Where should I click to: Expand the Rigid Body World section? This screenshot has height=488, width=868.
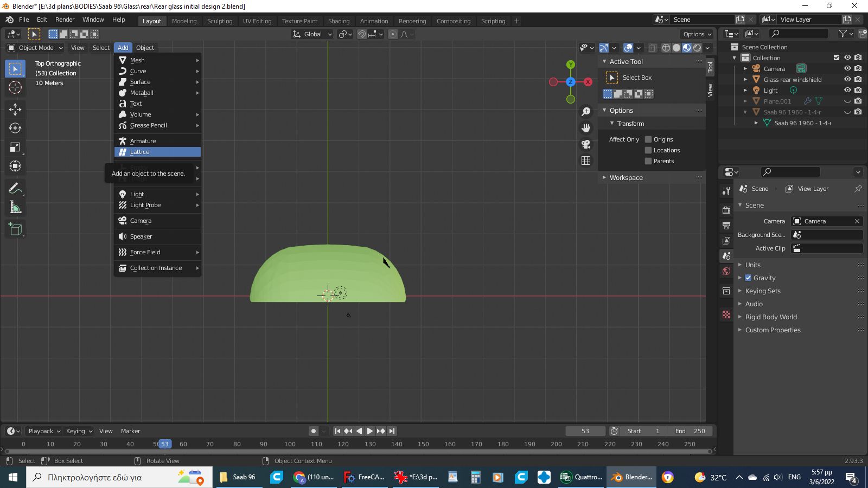770,317
